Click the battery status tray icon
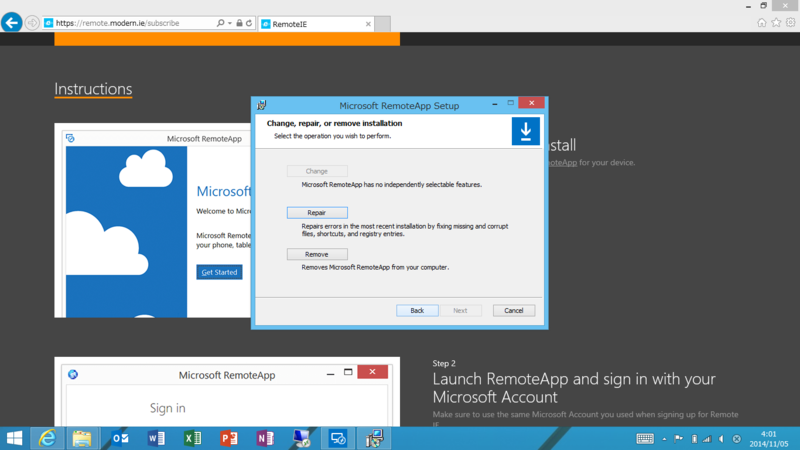800x450 pixels. point(694,439)
